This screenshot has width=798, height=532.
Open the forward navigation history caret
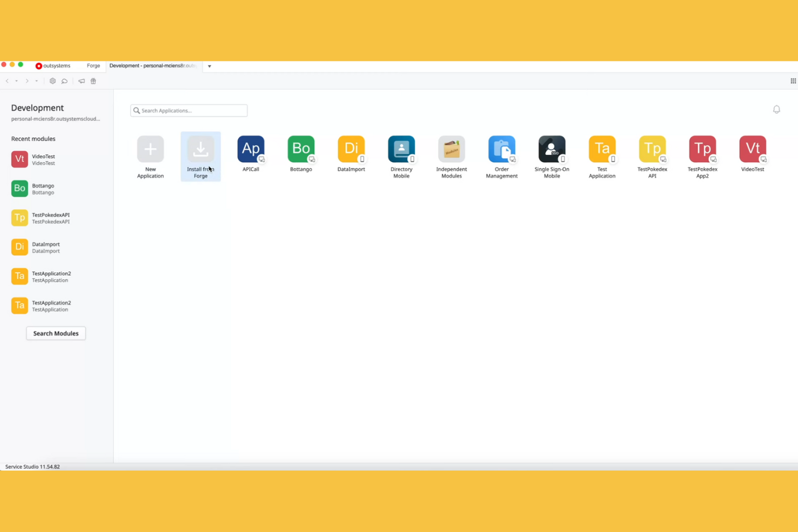36,81
